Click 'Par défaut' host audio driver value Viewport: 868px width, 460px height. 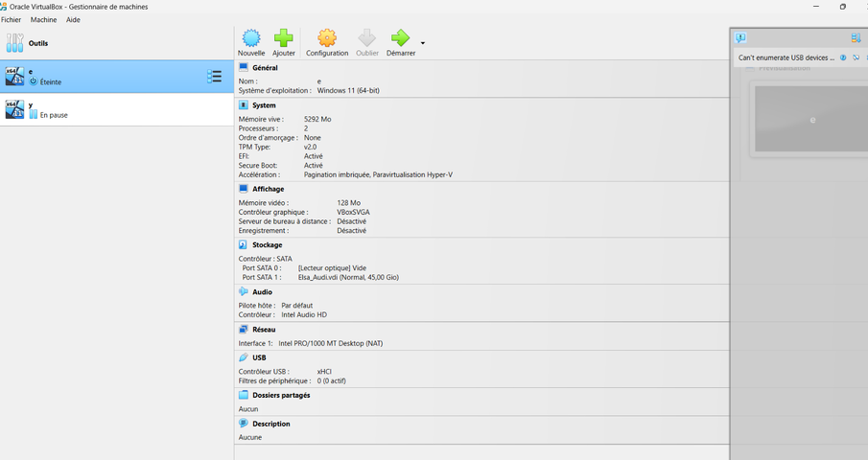pos(296,305)
